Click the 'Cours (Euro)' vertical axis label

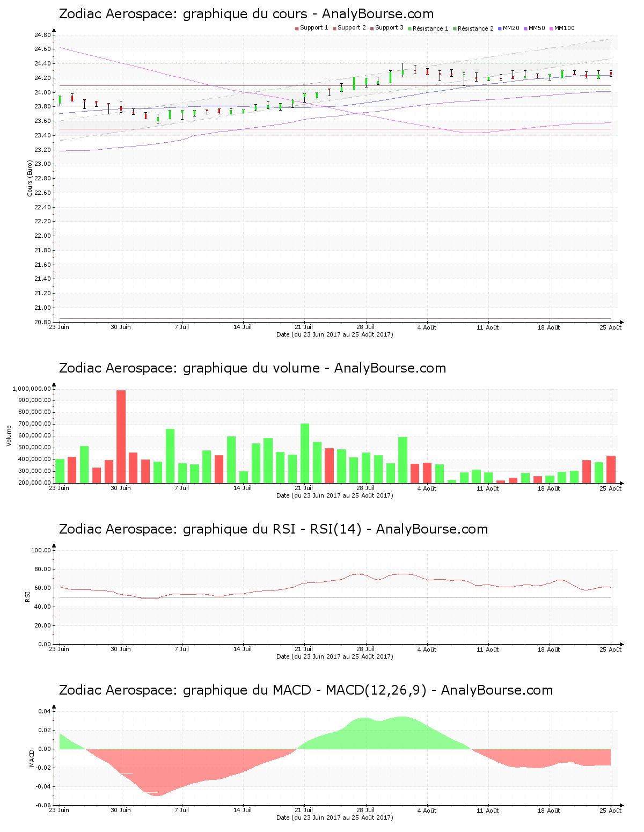coord(30,178)
